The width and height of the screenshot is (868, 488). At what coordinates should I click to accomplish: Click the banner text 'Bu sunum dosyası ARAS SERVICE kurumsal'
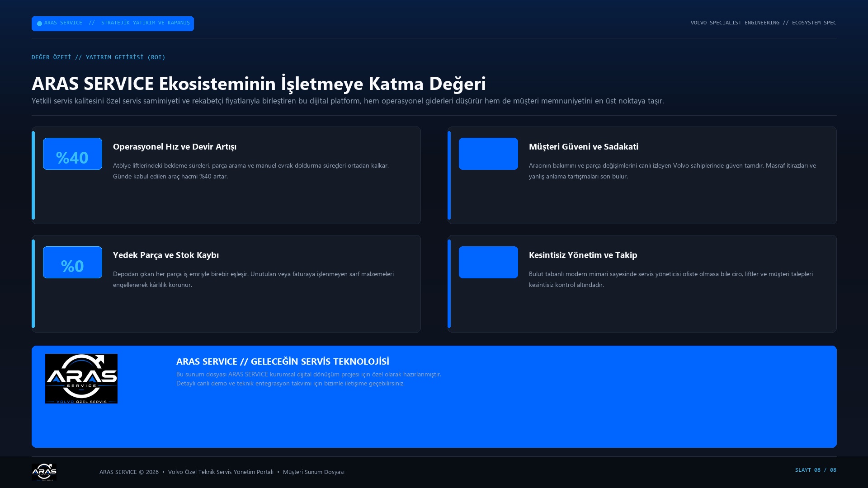point(309,374)
